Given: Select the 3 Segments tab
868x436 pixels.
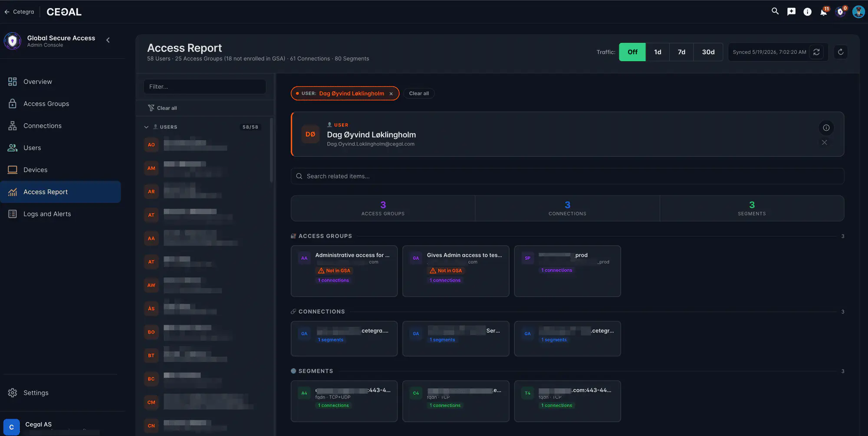Looking at the screenshot, I should tap(752, 208).
